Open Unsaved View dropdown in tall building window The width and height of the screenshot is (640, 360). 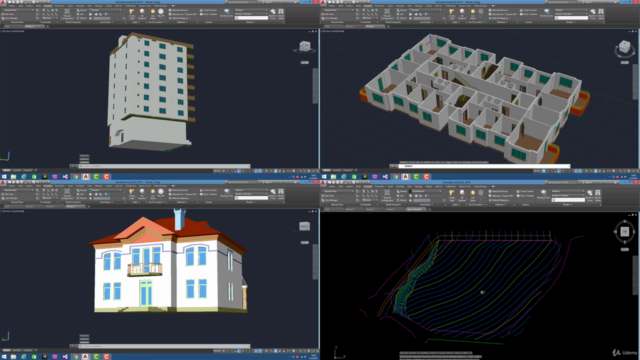point(18,10)
